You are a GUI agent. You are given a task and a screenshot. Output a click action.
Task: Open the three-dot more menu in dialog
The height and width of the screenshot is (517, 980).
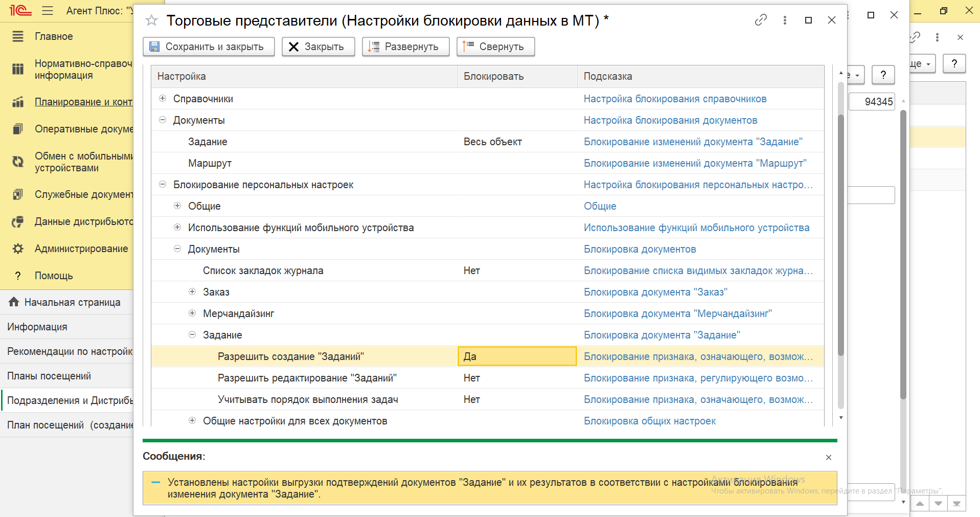click(785, 20)
